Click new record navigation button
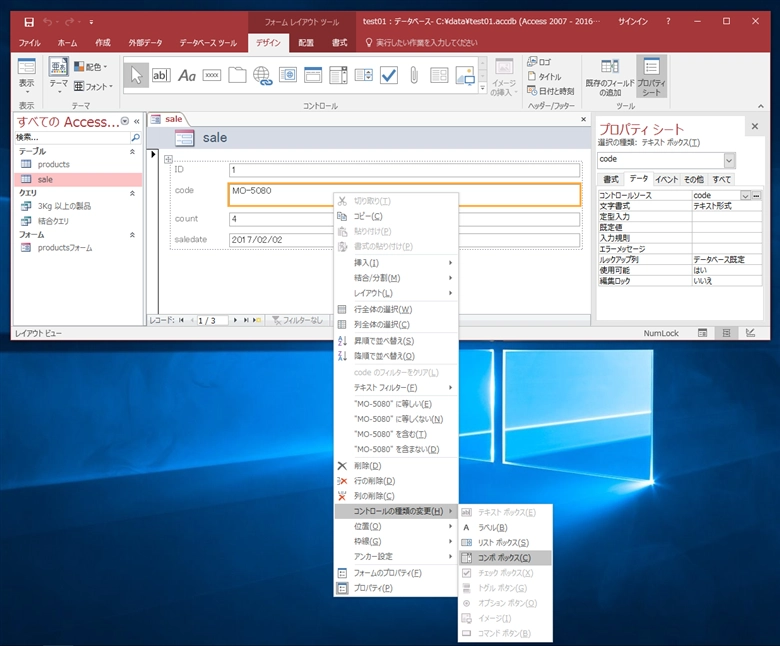This screenshot has width=780, height=646. pyautogui.click(x=257, y=320)
